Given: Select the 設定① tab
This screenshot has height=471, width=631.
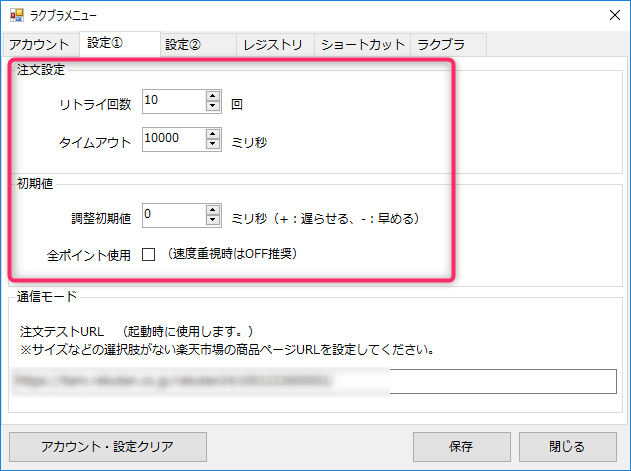Looking at the screenshot, I should 103,43.
